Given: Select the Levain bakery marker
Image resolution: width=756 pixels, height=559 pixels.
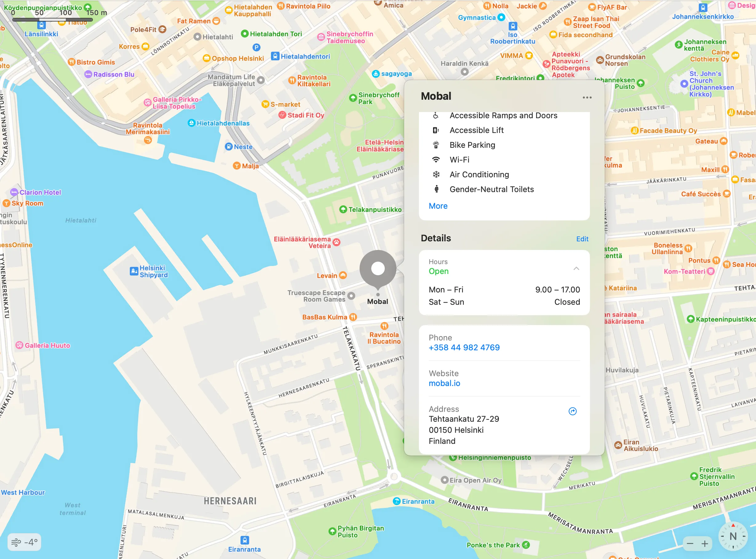Looking at the screenshot, I should (343, 275).
